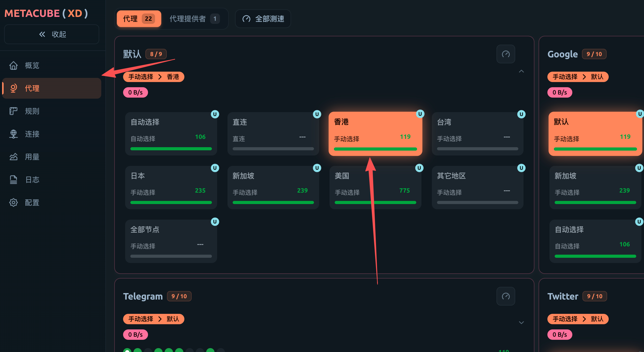Click the 规则 rules icon in sidebar

tap(14, 111)
